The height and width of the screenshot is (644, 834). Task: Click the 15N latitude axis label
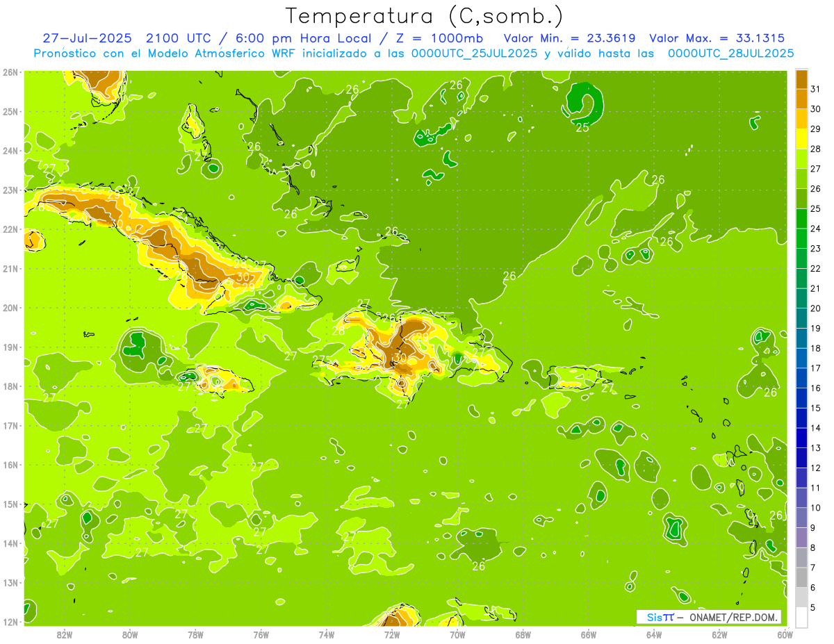click(x=10, y=504)
